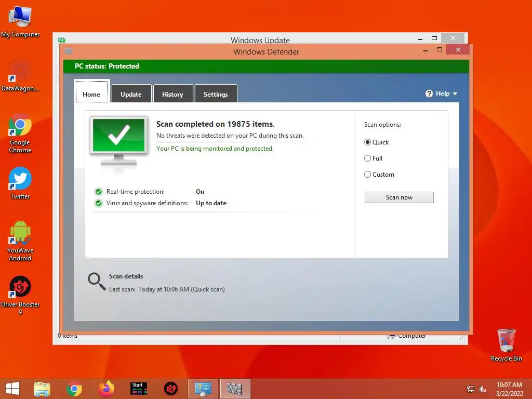The width and height of the screenshot is (532, 399).
Task: Select the Quick scan option
Action: click(367, 142)
